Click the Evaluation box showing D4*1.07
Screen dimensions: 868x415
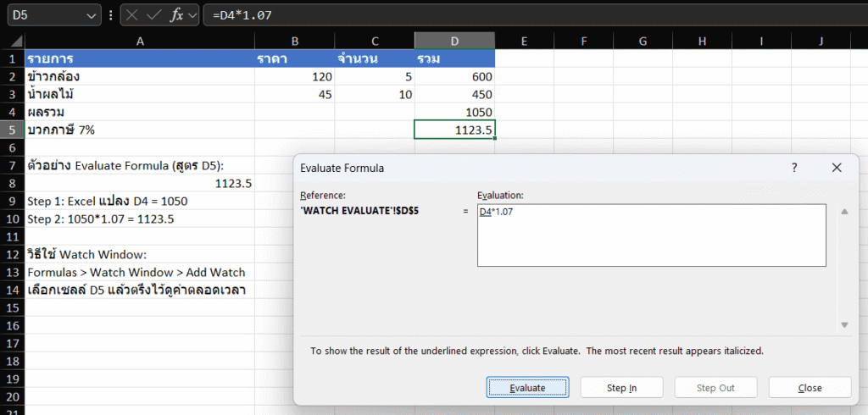pos(652,235)
